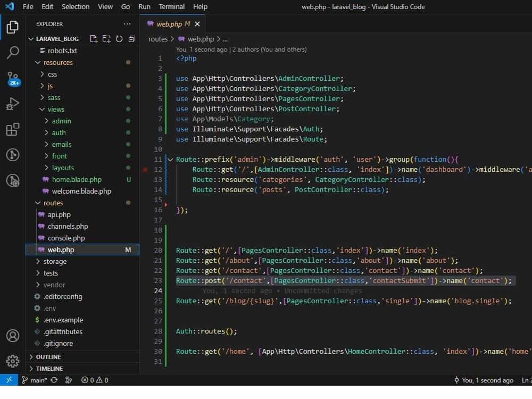Open the Manage gear icon
This screenshot has width=532, height=399.
13,361
